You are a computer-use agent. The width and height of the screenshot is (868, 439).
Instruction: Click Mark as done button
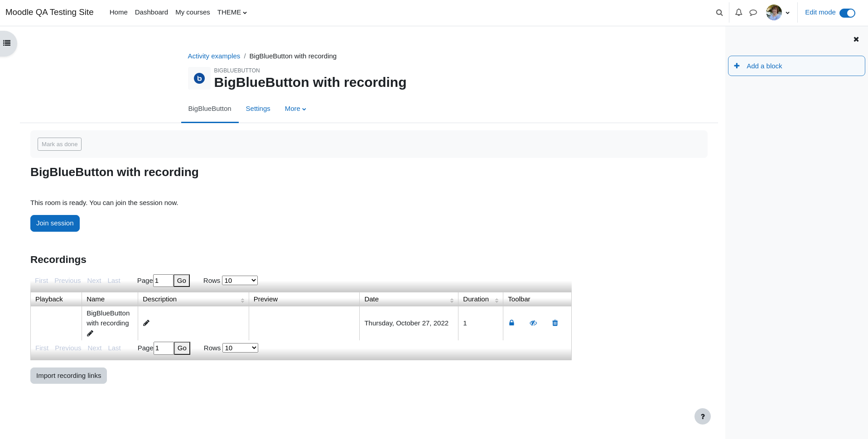pos(59,144)
